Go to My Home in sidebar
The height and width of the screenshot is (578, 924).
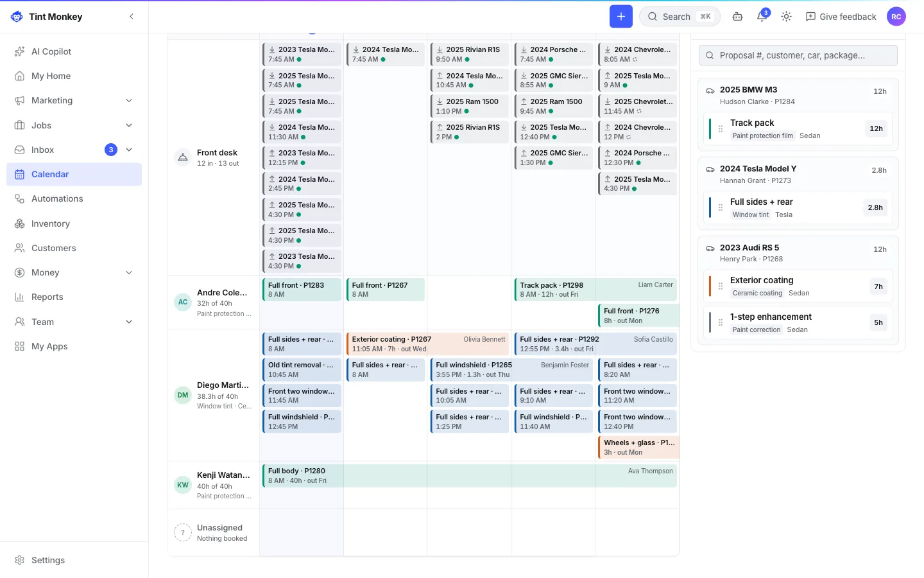pos(74,76)
